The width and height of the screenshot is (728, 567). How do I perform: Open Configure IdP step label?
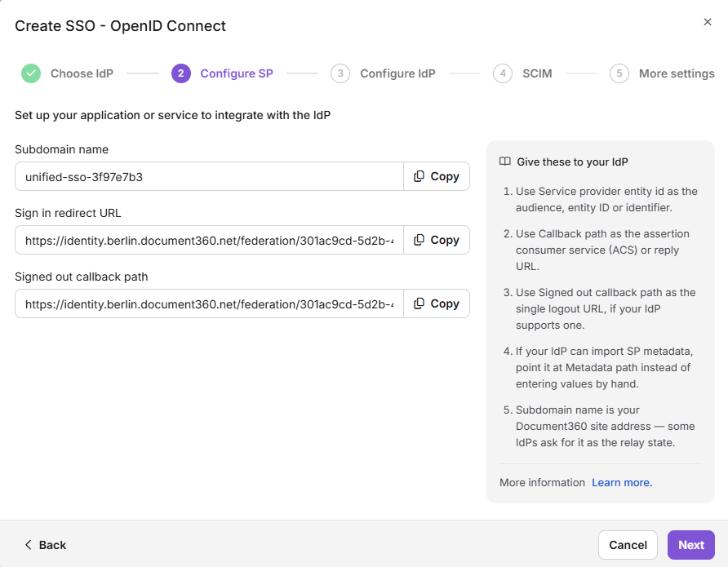coord(398,73)
